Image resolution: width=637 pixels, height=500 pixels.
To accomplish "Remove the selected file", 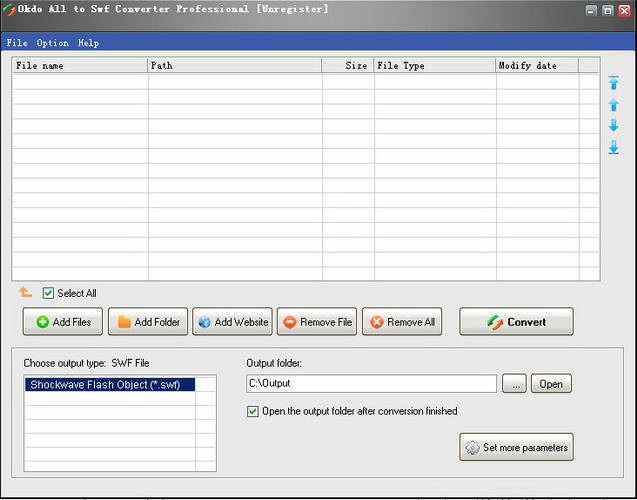I will coord(317,322).
